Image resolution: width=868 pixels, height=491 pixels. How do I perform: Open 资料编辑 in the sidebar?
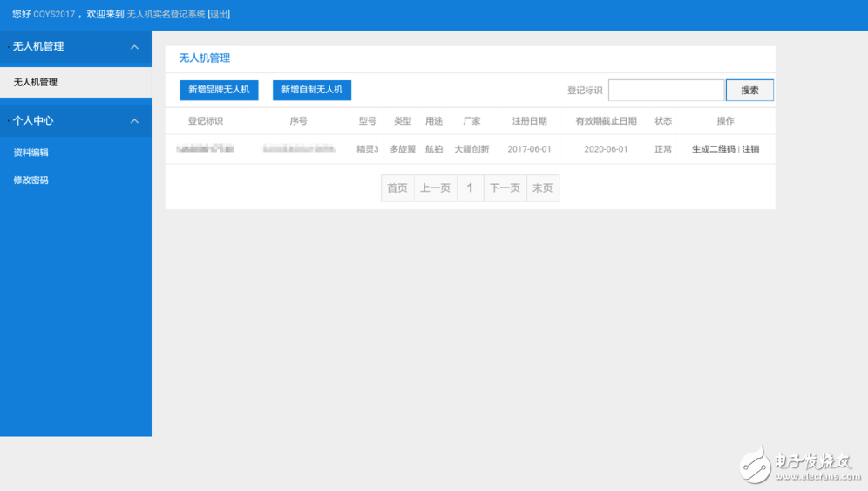[x=31, y=153]
